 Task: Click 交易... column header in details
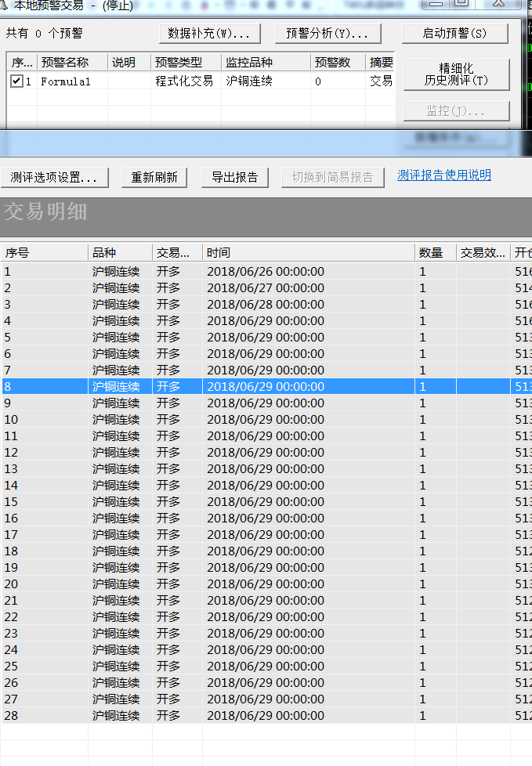coord(177,252)
